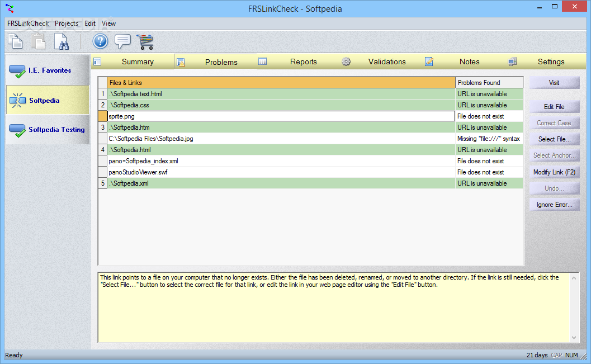
Task: Click the speech bubble feedback icon
Action: click(x=122, y=41)
